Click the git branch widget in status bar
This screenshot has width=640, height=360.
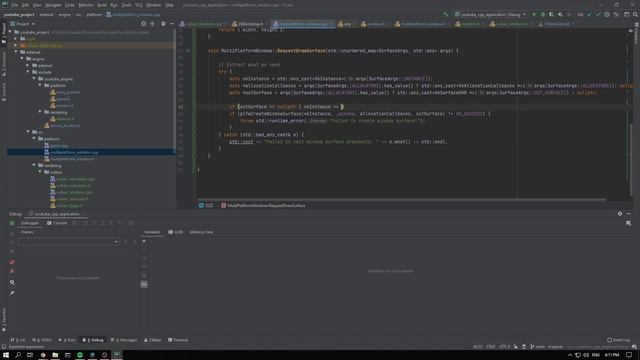[538, 347]
